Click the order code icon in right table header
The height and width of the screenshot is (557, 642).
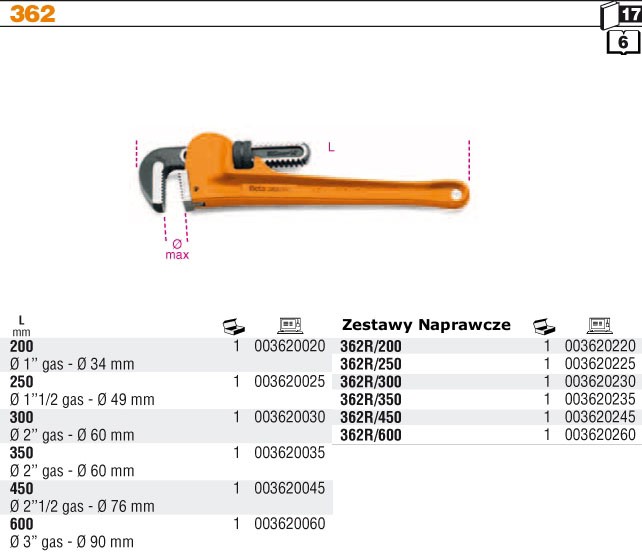click(600, 326)
